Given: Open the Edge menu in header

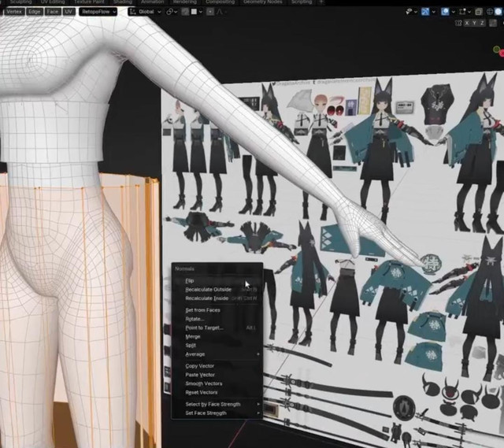Looking at the screenshot, I should [x=35, y=12].
